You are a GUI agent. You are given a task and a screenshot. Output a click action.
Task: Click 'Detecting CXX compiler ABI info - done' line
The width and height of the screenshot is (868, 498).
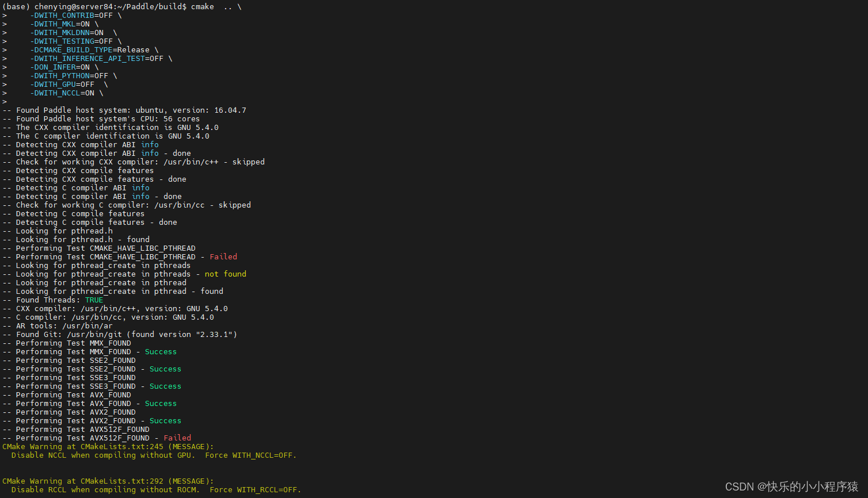[97, 154]
